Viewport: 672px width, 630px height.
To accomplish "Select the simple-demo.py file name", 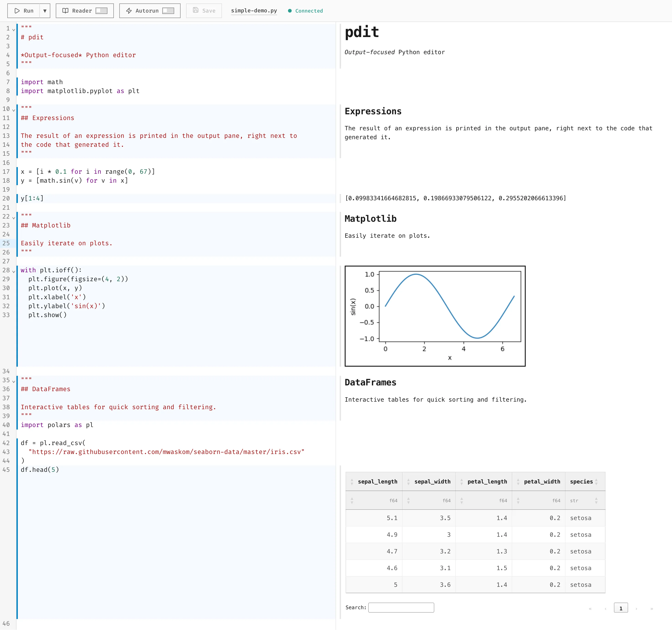I will [x=254, y=11].
